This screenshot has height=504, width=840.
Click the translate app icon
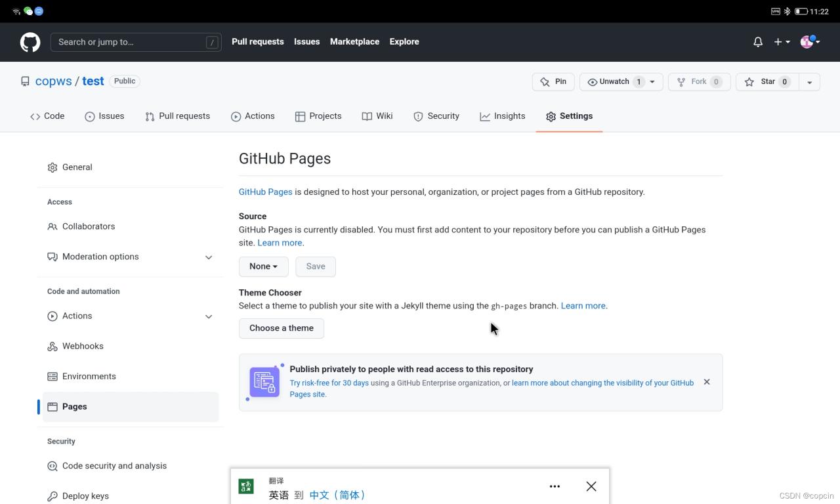click(x=246, y=486)
